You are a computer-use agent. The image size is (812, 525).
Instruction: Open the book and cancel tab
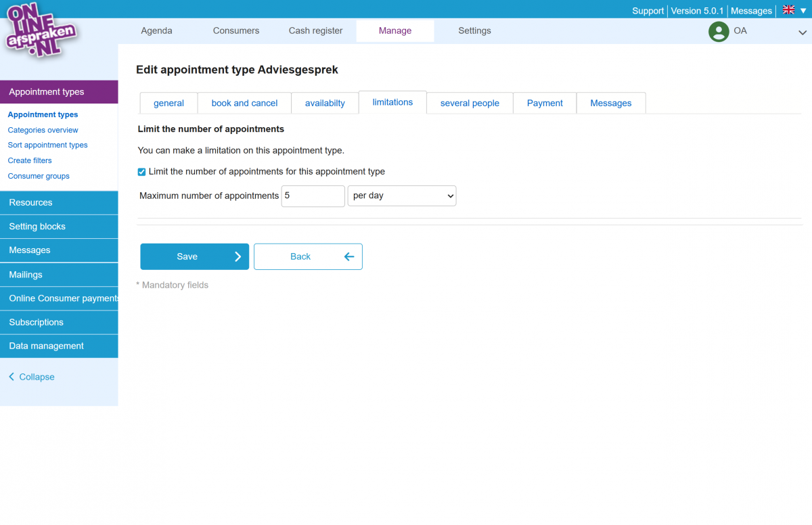pos(244,103)
